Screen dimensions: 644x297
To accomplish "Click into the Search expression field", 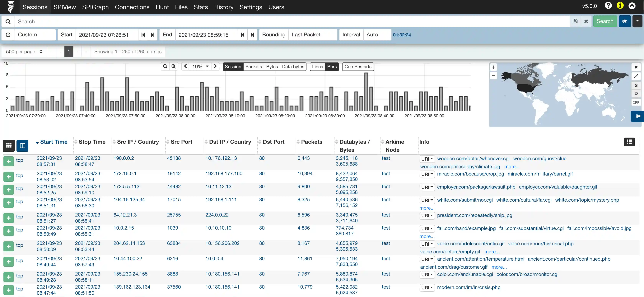I will pyautogui.click(x=290, y=21).
